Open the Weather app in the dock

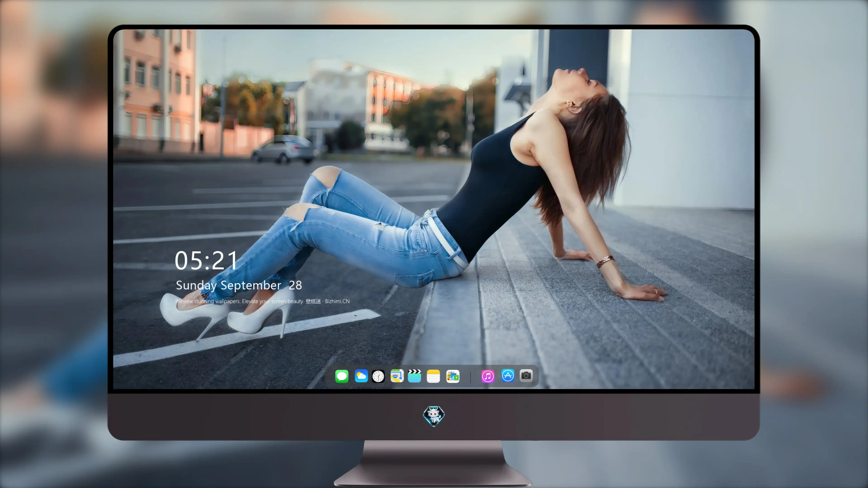(361, 376)
